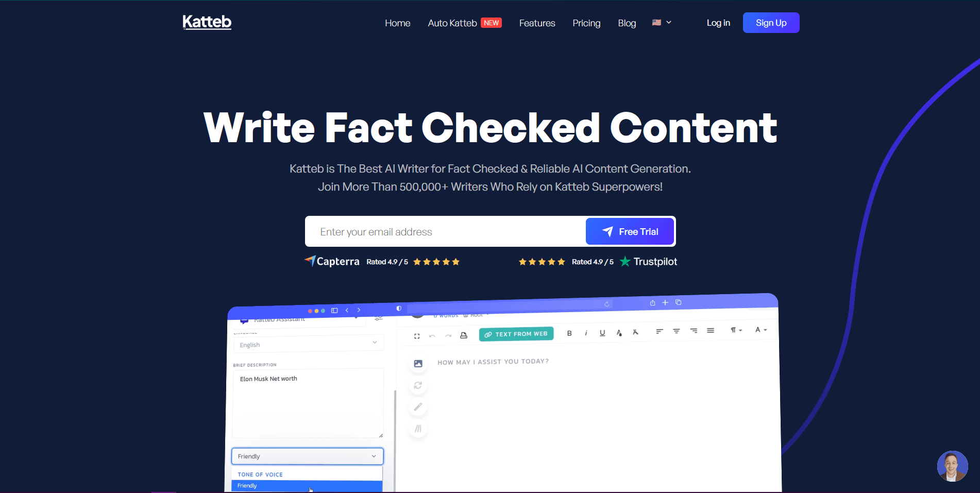Open the chat avatar bubble
Screen dimensions: 980x493
pos(952,466)
